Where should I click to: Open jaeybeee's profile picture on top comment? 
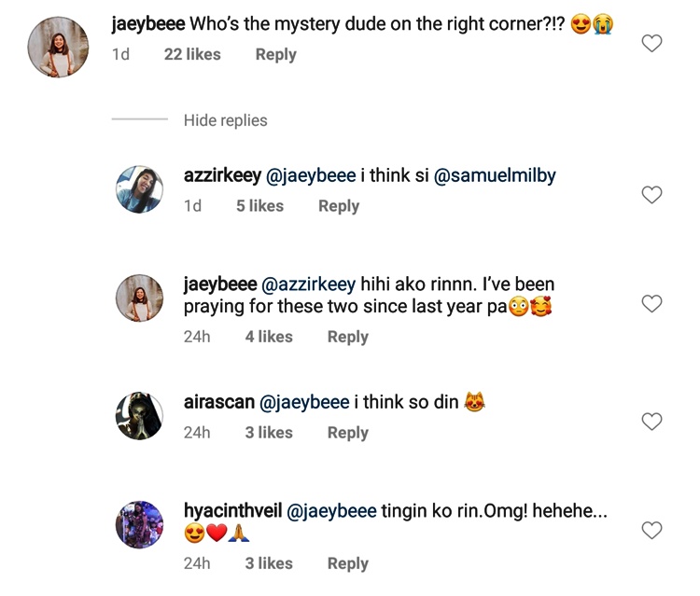pos(59,47)
